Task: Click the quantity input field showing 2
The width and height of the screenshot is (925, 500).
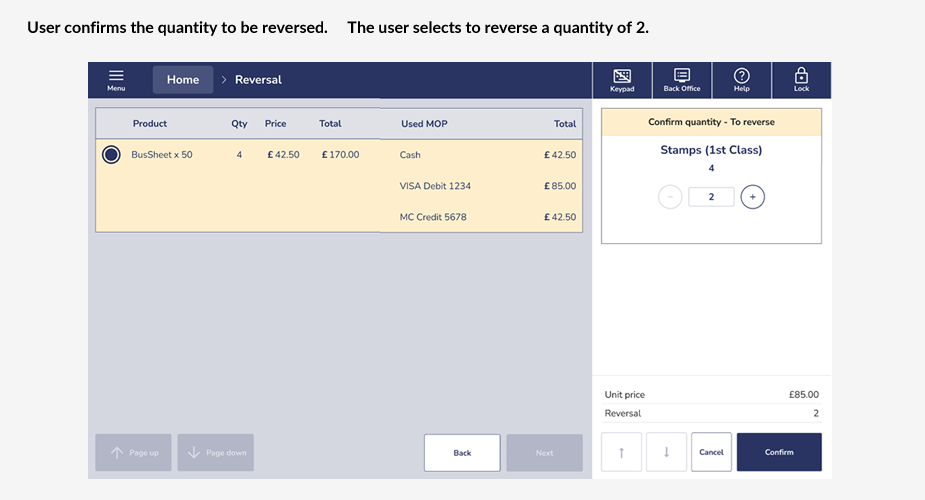Action: click(711, 197)
